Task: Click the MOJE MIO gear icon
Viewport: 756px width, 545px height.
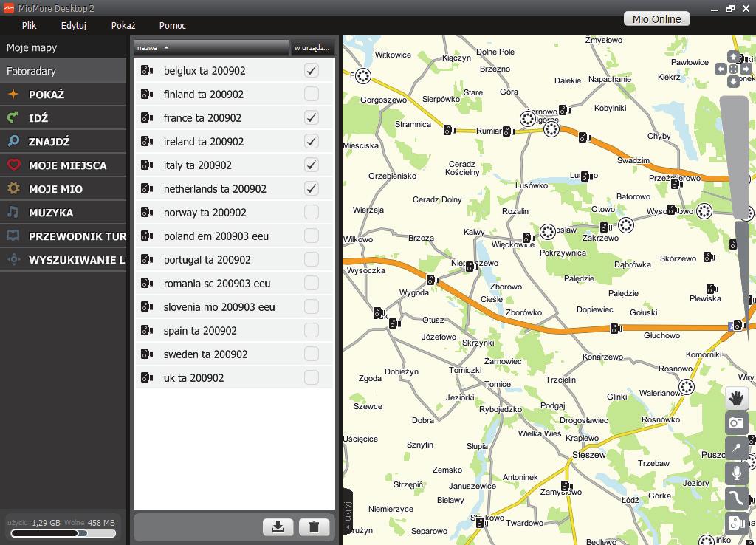Action: [13, 188]
